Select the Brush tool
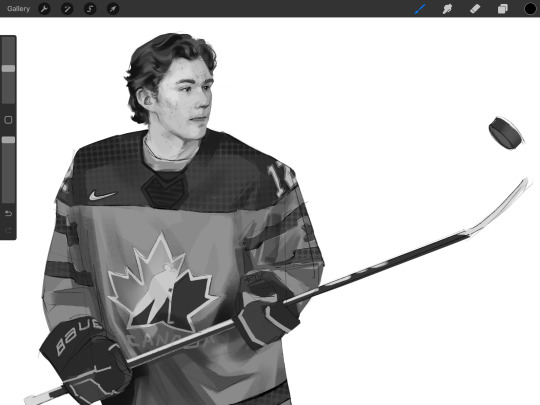 (420, 9)
